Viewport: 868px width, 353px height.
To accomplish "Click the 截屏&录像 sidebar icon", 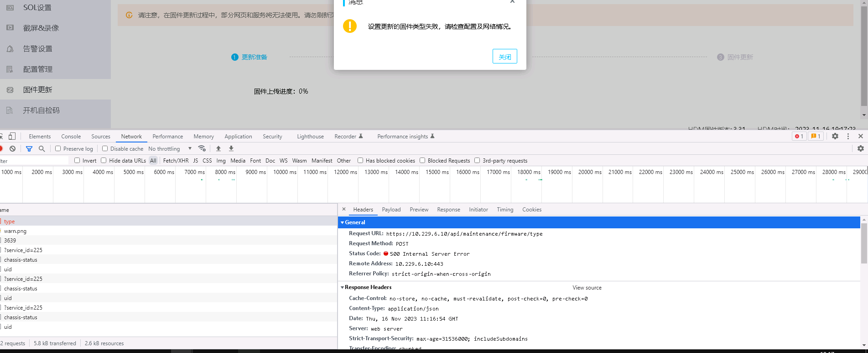I will [10, 28].
